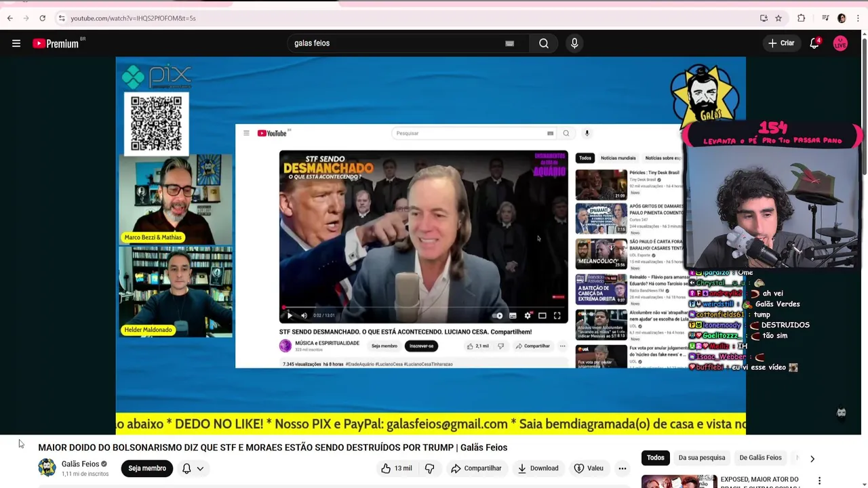Open the YouTube hamburger guide menu
This screenshot has height=488, width=868.
[16, 43]
